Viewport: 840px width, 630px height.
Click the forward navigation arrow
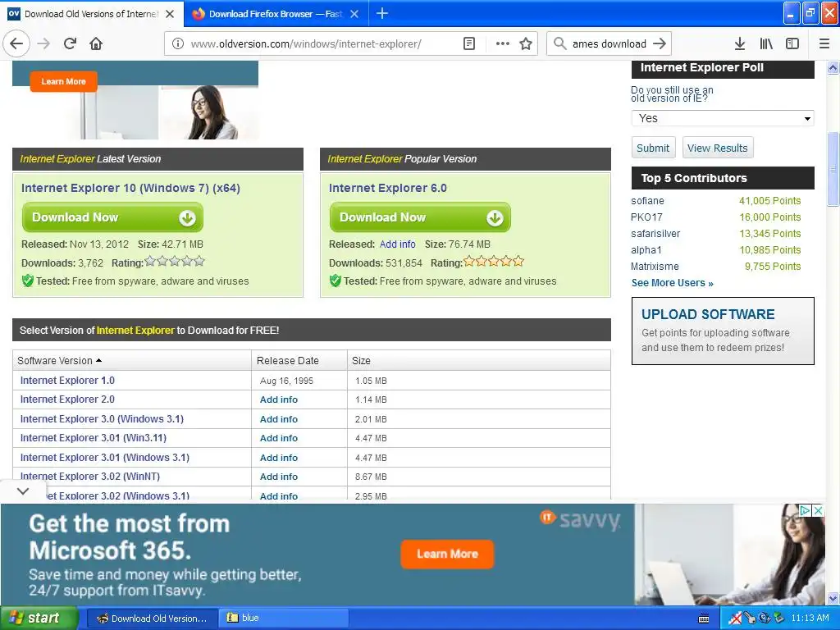[44, 43]
